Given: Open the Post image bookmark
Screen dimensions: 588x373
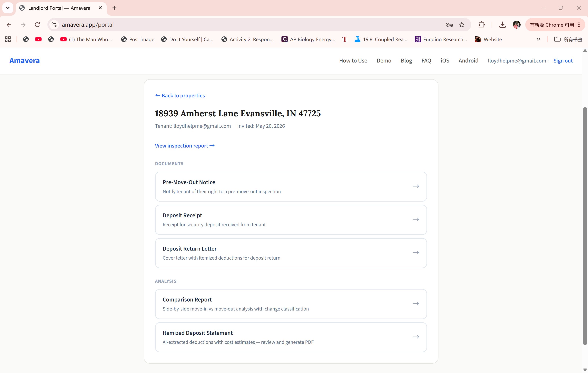Looking at the screenshot, I should pyautogui.click(x=138, y=39).
